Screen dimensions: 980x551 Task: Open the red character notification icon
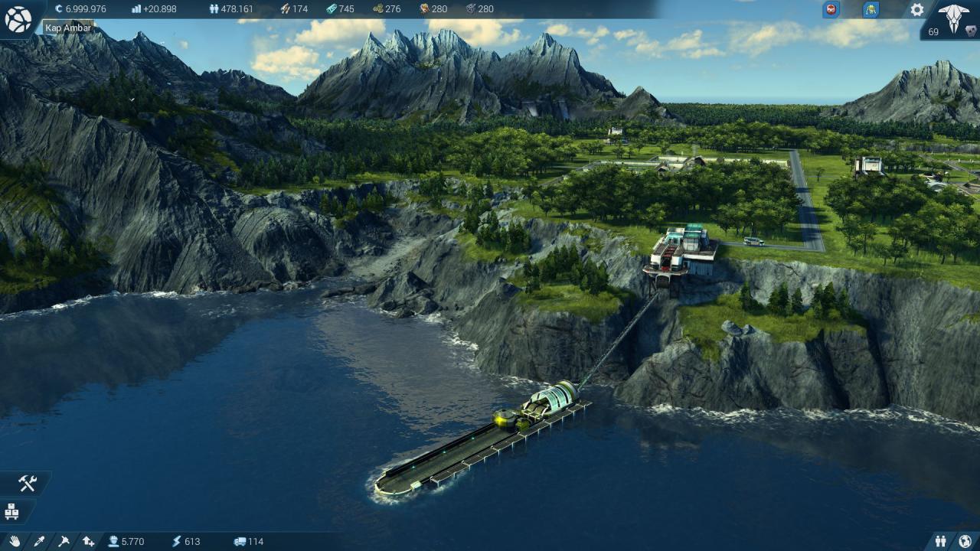(831, 10)
